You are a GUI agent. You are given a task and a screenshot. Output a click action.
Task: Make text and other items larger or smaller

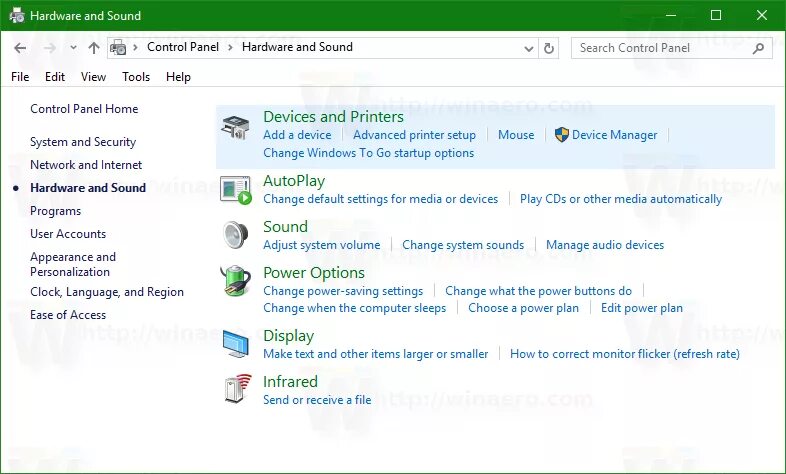click(375, 354)
